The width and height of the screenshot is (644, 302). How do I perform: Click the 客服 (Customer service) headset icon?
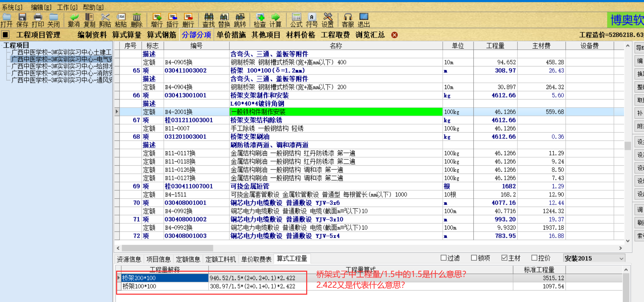tap(348, 20)
